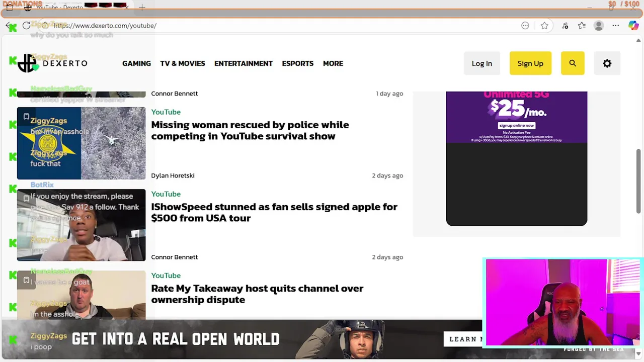The width and height of the screenshot is (644, 362).
Task: View site information lock icon
Action: tap(45, 26)
